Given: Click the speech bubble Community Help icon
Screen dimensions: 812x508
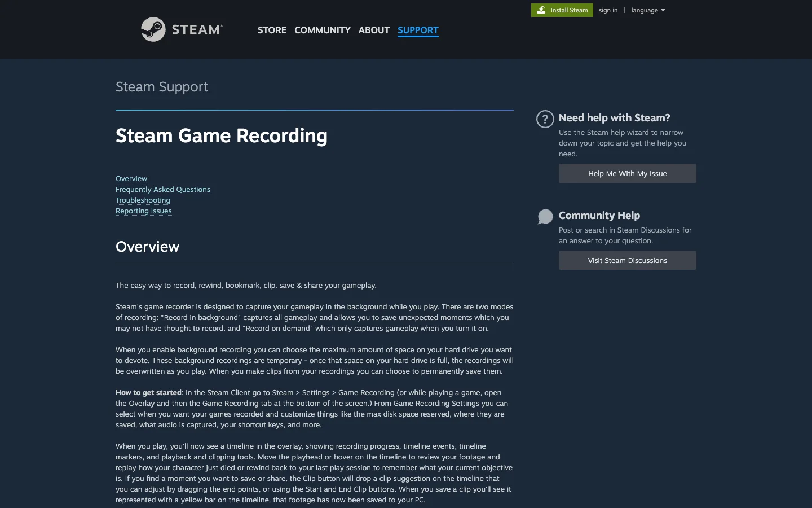Looking at the screenshot, I should point(545,217).
